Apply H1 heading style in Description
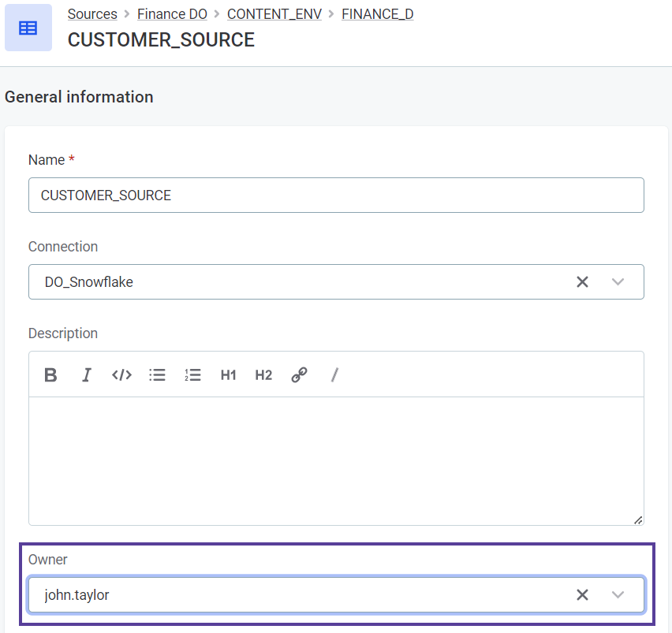This screenshot has width=672, height=633. (228, 375)
